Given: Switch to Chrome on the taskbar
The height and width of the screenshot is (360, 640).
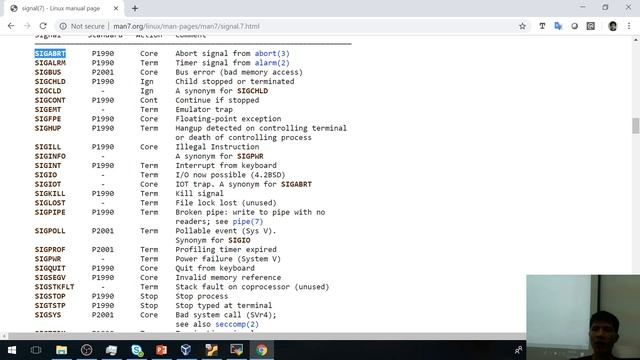Looking at the screenshot, I should (x=262, y=350).
